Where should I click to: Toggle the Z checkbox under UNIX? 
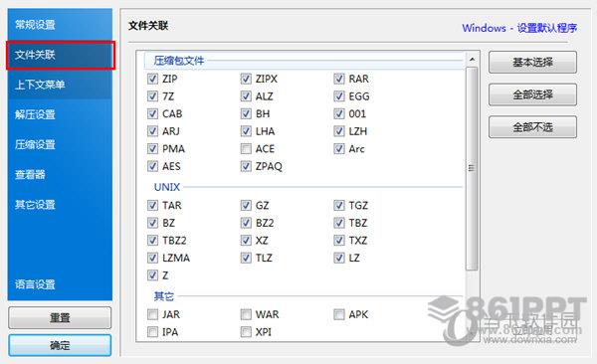[x=152, y=275]
